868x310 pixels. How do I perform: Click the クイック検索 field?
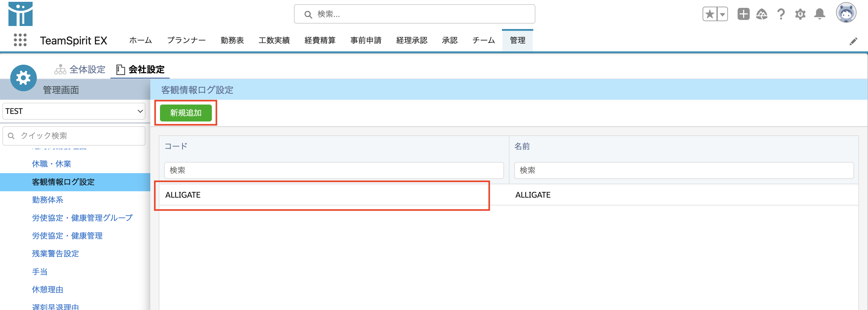(74, 136)
